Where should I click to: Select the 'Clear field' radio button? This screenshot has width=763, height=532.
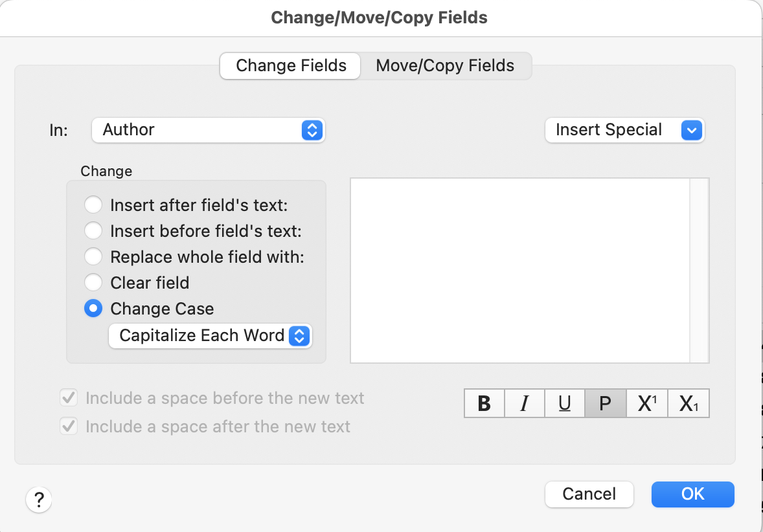[93, 283]
